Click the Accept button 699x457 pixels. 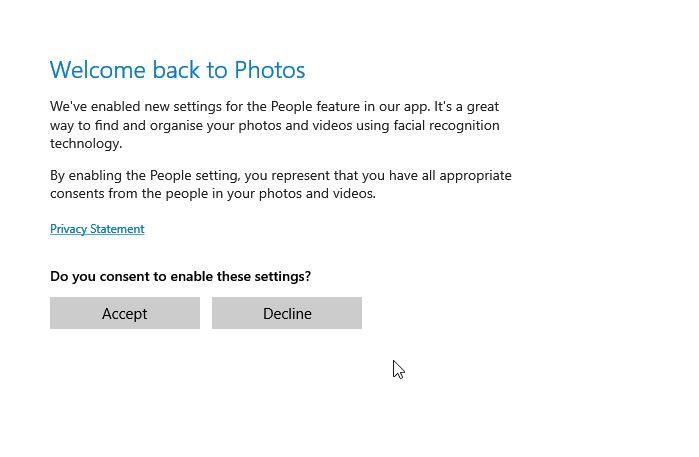[x=124, y=313]
